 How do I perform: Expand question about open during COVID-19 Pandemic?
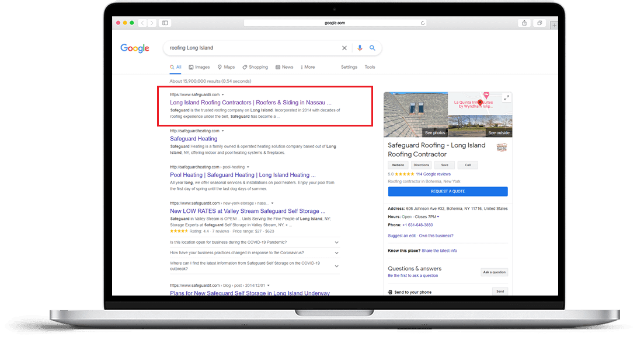coord(255,243)
